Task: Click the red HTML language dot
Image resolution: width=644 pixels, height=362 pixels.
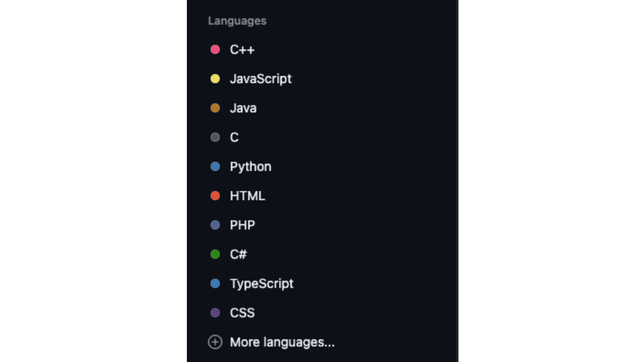Action: point(215,196)
